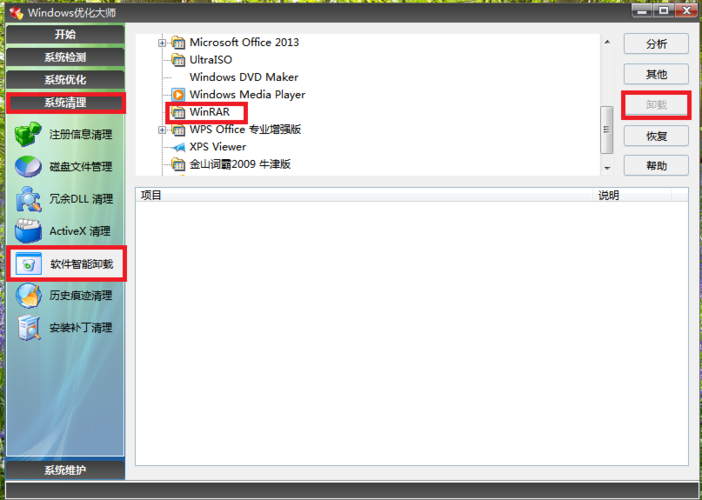The height and width of the screenshot is (500, 702).
Task: Click the 其他 button
Action: click(656, 74)
